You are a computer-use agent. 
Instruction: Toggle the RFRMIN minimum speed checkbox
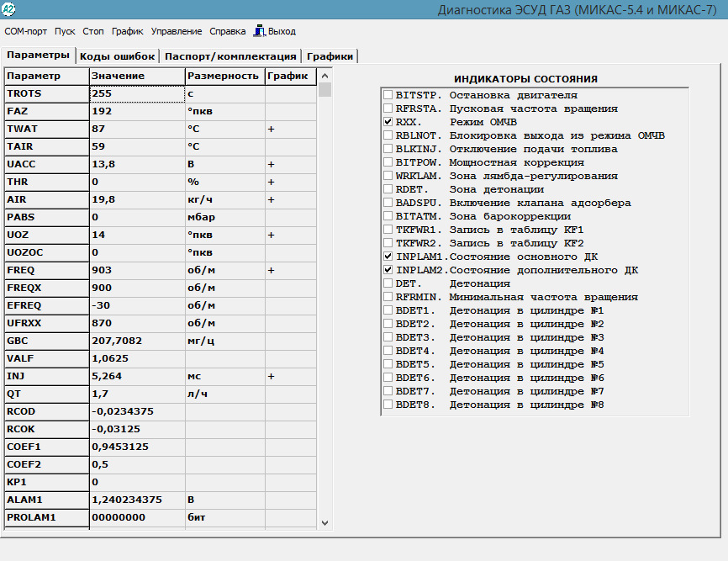tap(388, 297)
